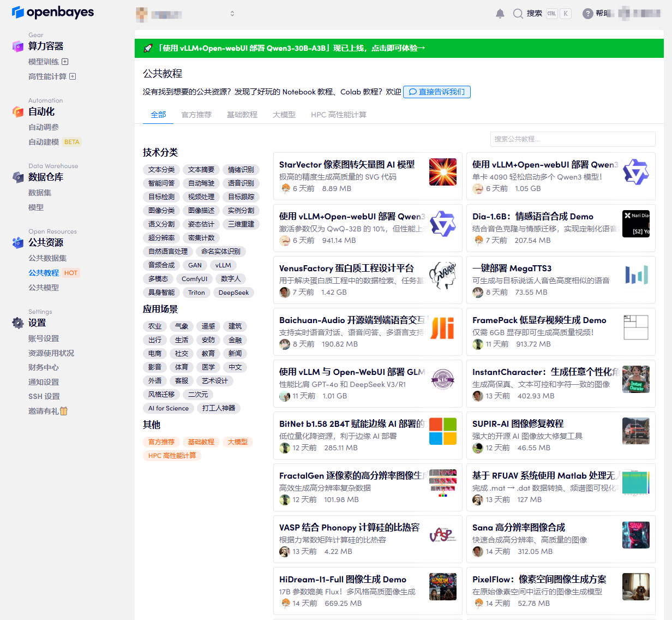The image size is (672, 620).
Task: Open 资源使用状况 in sidebar
Action: click(51, 353)
